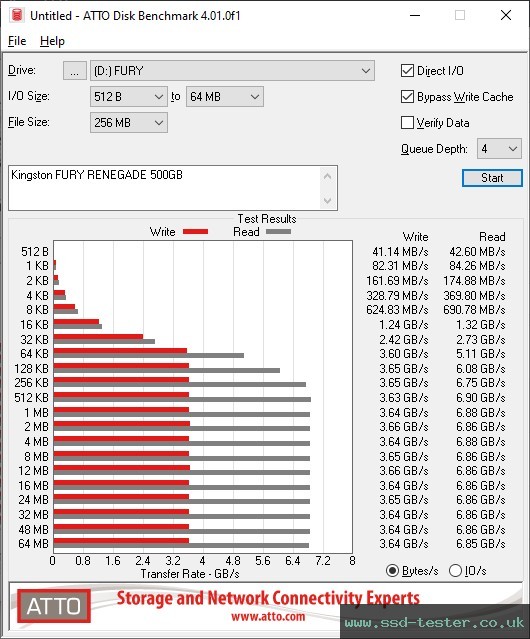Click the 512 KB row read value 6.90 GB/s
Screen dimensions: 530x639
pos(481,398)
